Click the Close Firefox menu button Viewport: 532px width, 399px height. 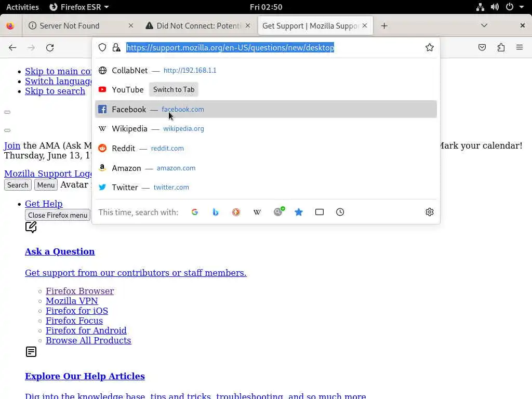click(x=58, y=215)
